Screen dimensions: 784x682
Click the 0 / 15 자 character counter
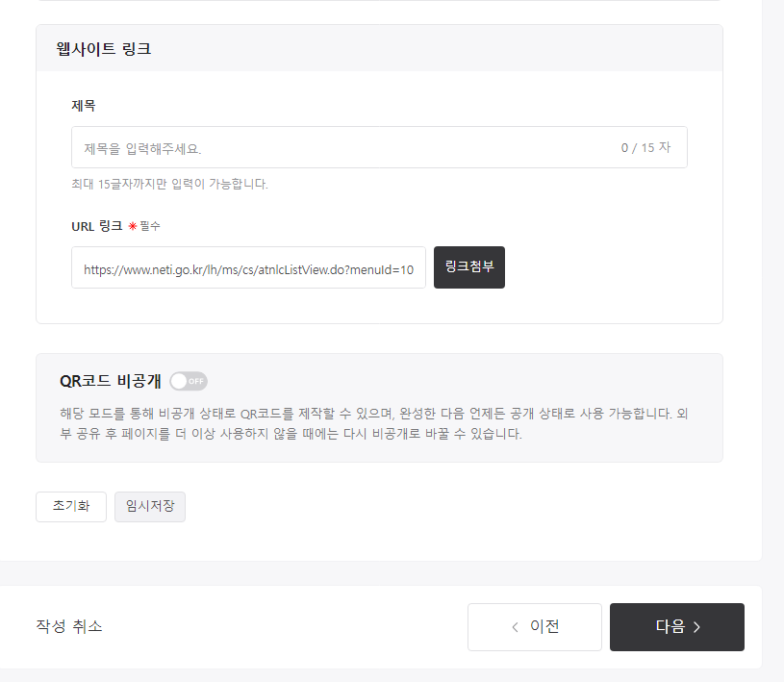645,146
